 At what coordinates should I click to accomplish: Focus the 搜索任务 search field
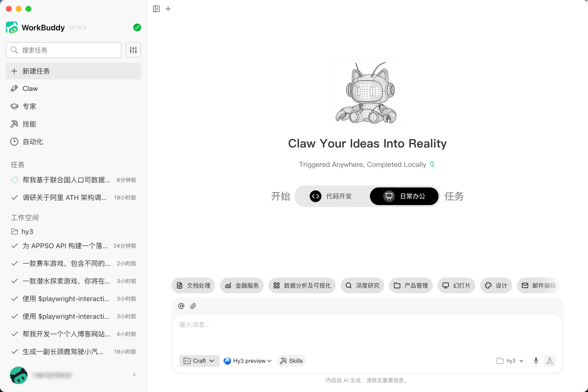[x=64, y=50]
